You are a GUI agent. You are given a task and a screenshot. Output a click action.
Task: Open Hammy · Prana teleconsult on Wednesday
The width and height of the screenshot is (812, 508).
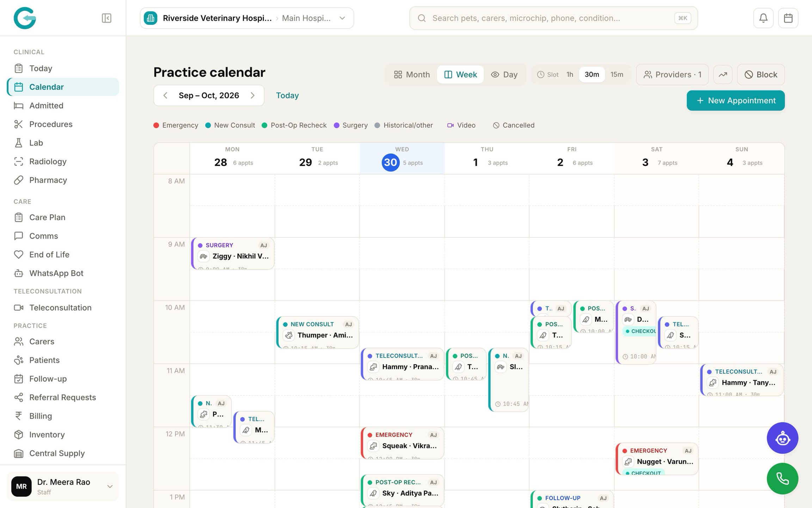point(402,364)
